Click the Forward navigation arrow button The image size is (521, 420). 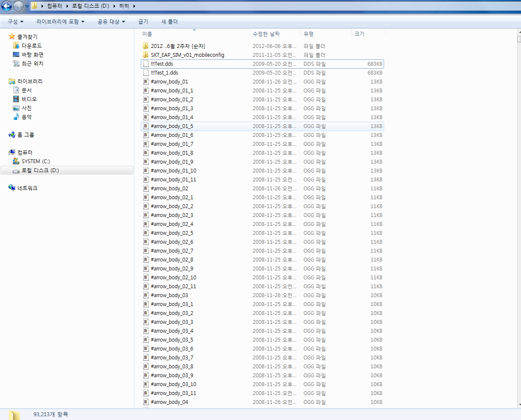tap(18, 6)
